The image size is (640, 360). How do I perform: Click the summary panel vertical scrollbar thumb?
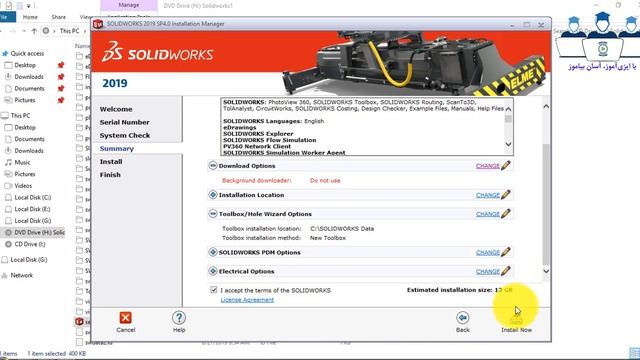click(x=546, y=204)
